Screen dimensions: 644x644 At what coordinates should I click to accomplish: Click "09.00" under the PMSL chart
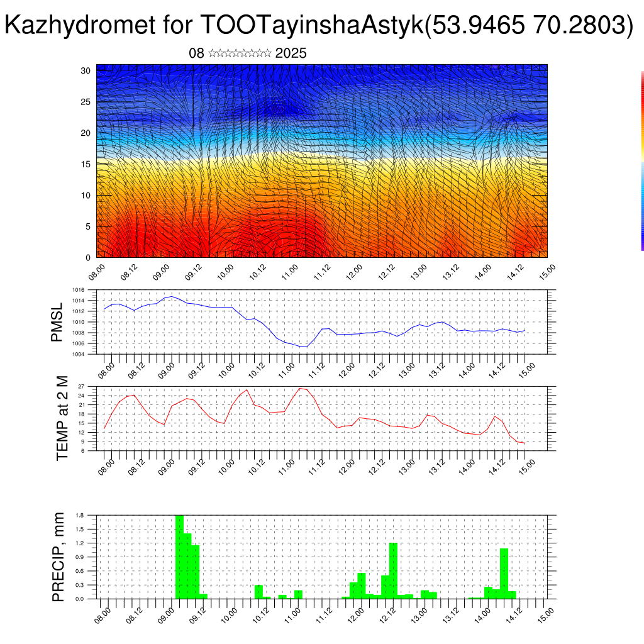click(x=166, y=370)
